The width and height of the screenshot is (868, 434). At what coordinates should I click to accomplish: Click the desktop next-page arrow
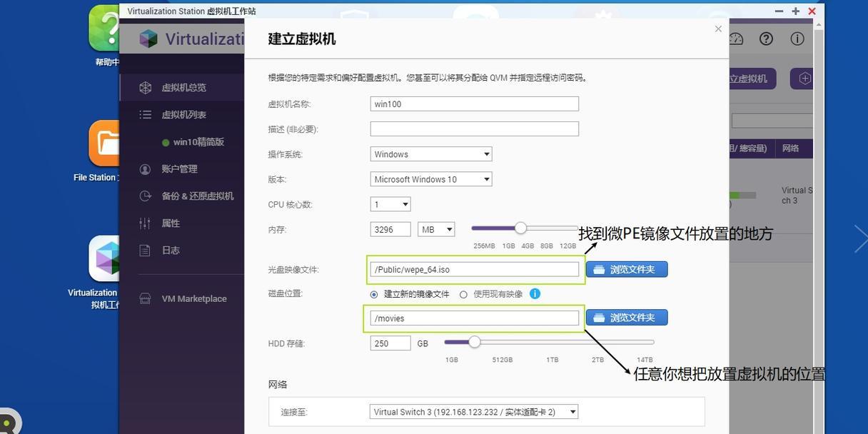coord(860,239)
